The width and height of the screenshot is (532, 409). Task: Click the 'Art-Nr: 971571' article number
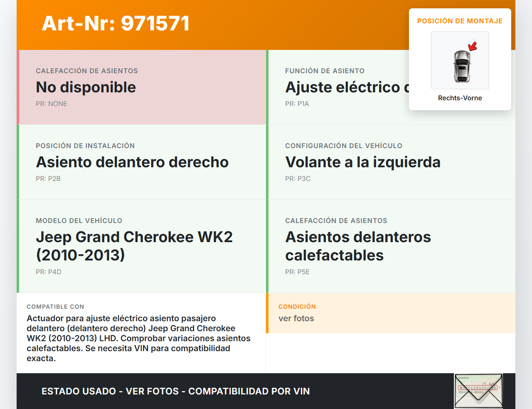click(116, 23)
